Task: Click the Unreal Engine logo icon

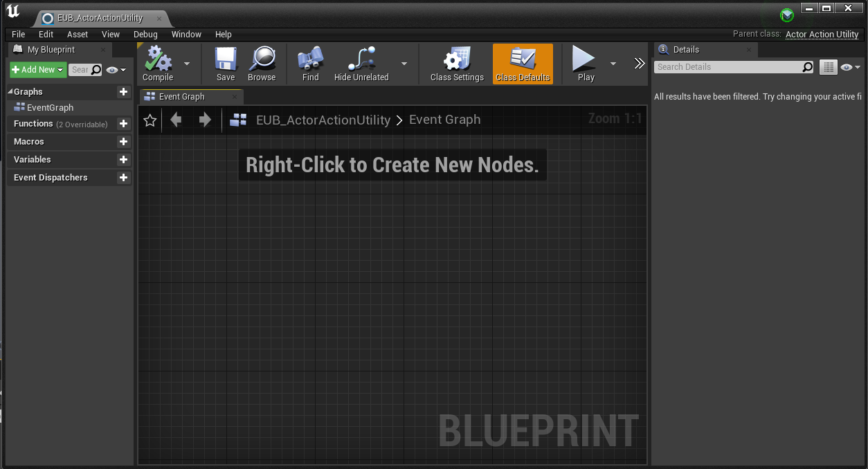Action: coord(13,12)
